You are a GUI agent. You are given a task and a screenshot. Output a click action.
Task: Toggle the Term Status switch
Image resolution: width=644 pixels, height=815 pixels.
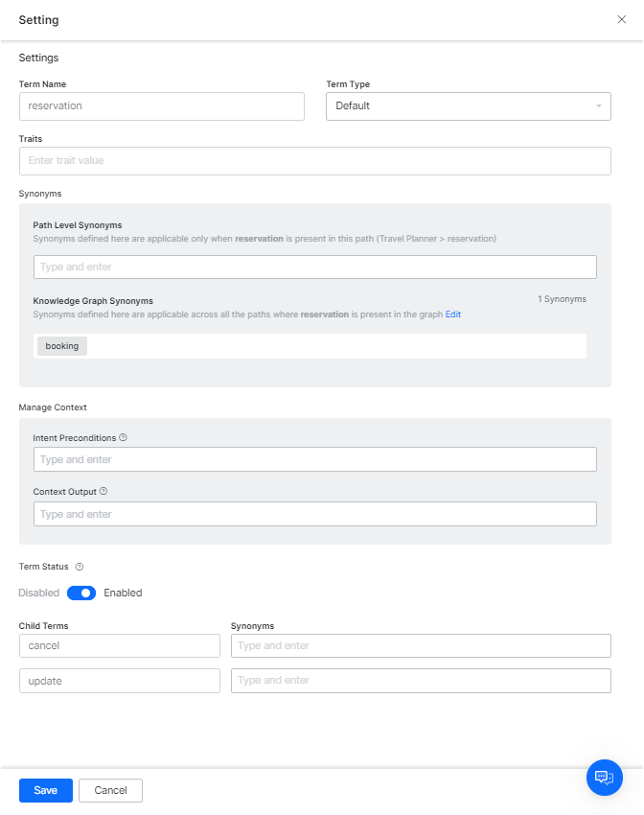[81, 593]
